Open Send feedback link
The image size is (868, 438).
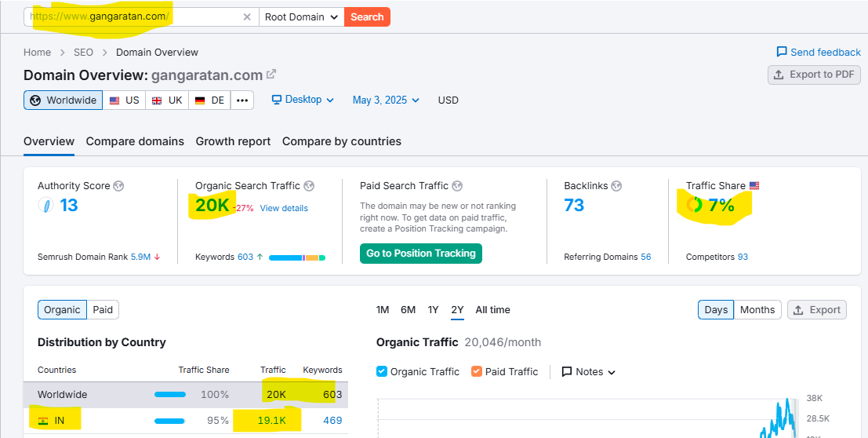click(819, 52)
